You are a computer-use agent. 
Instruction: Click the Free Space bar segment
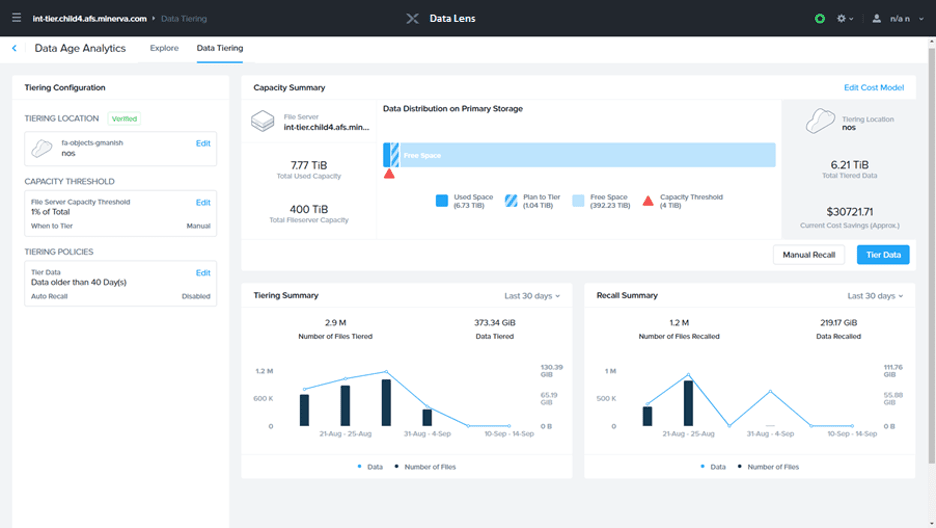pos(590,155)
